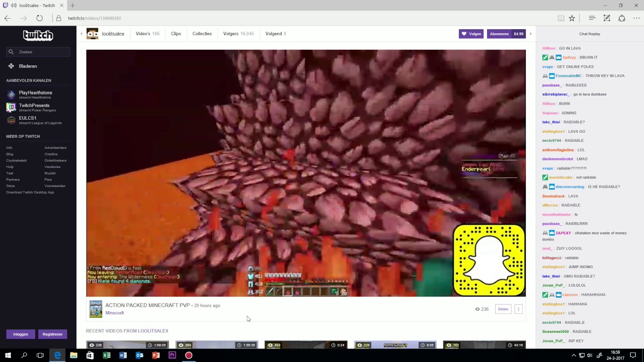Click the Blog footer link

click(10, 154)
